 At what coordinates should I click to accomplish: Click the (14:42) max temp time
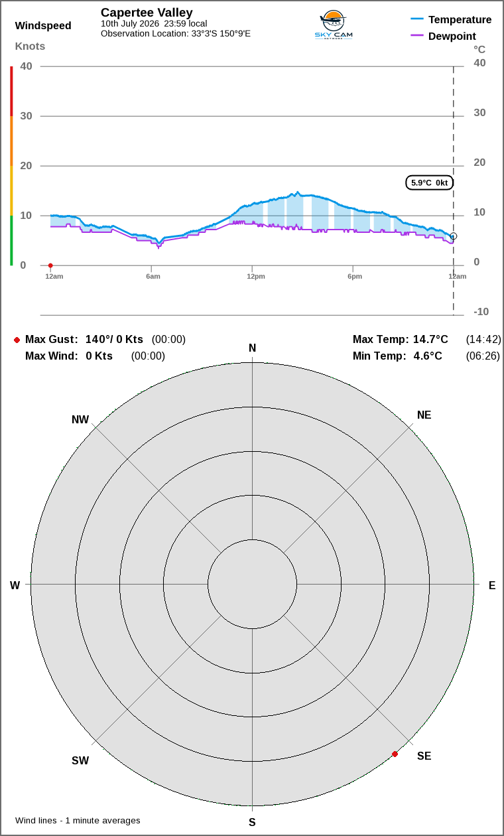[483, 340]
